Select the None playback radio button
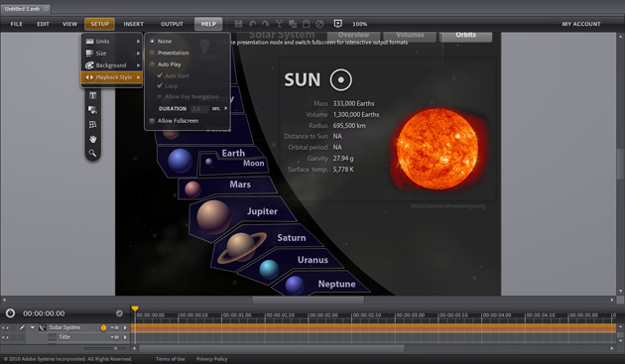625x364 pixels. point(152,41)
